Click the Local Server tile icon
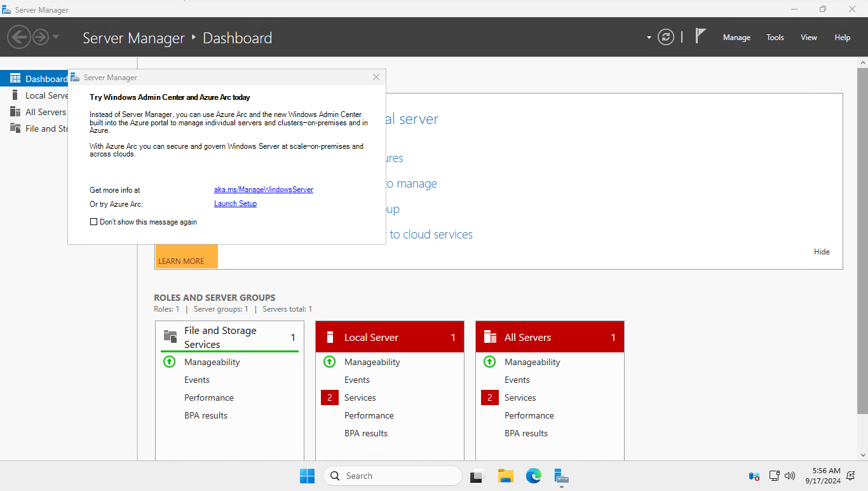This screenshot has height=491, width=868. click(x=330, y=337)
